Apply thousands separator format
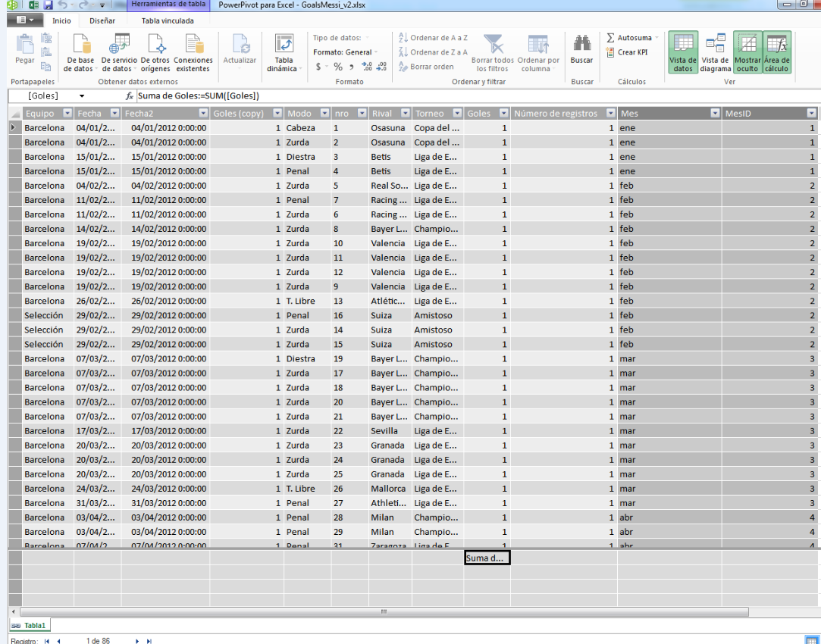The image size is (821, 644). click(x=352, y=67)
